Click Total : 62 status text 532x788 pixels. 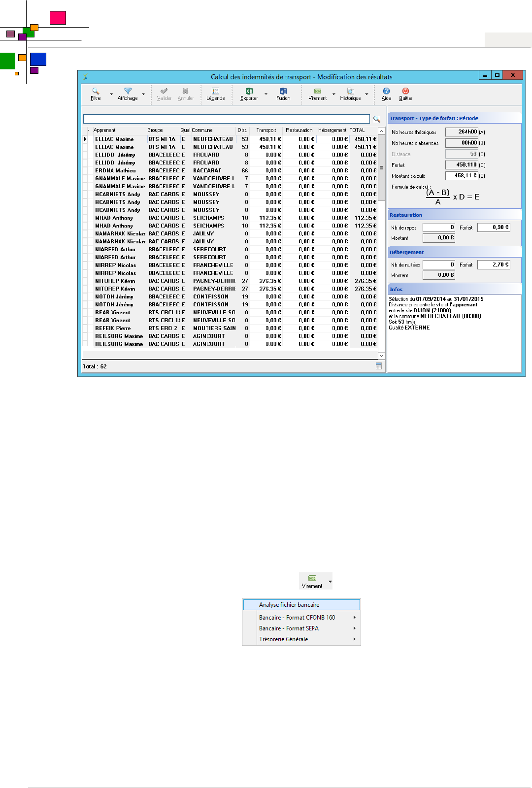[95, 366]
